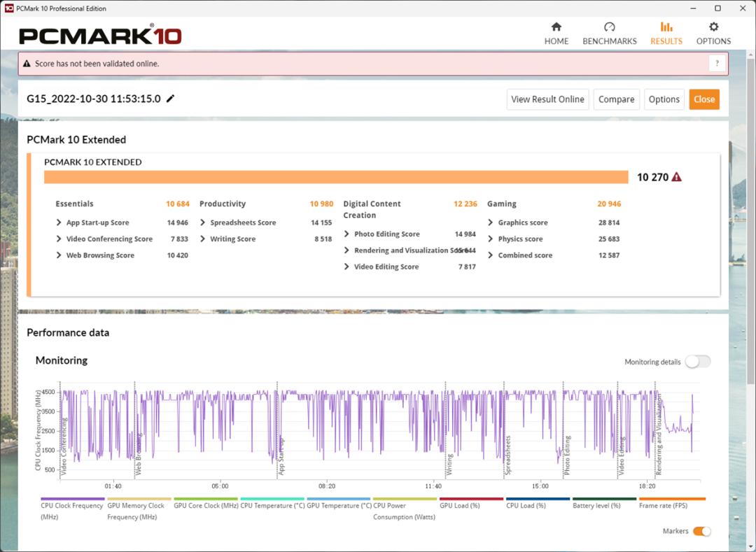The width and height of the screenshot is (756, 552).
Task: Turn off the Markers toggle
Action: 701,531
